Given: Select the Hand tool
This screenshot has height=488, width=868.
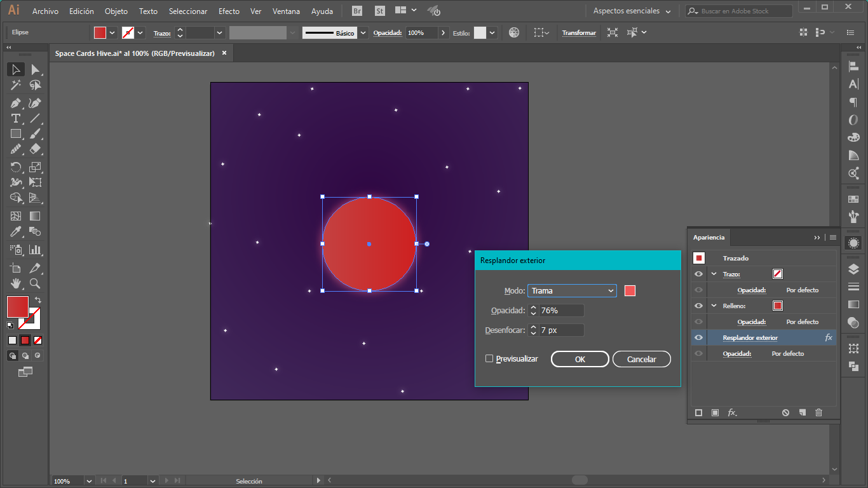Looking at the screenshot, I should tap(16, 283).
